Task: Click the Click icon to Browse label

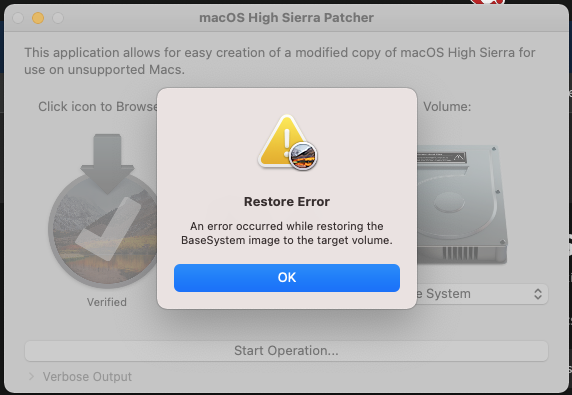Action: 97,107
